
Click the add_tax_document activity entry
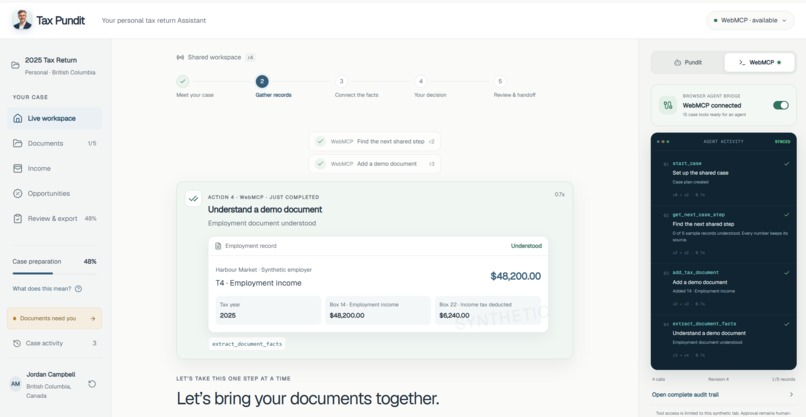pos(724,288)
